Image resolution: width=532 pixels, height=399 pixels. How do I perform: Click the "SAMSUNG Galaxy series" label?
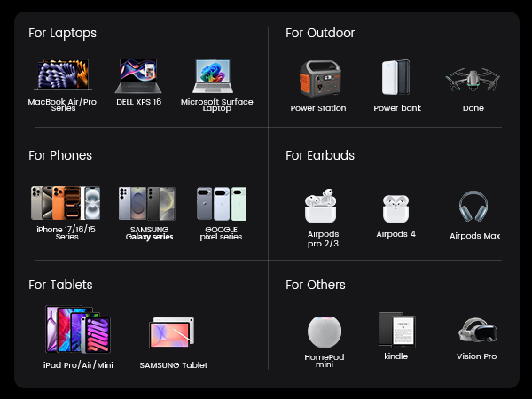tap(149, 233)
